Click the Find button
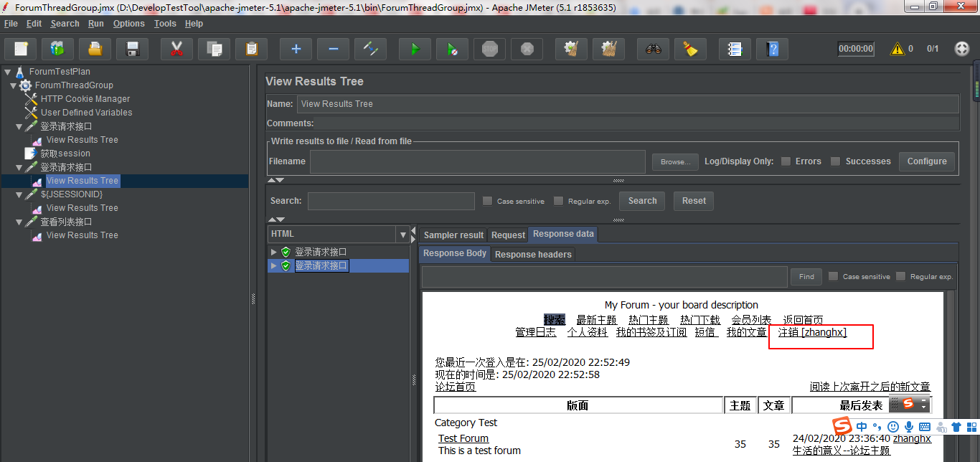This screenshot has width=980, height=462. 806,276
